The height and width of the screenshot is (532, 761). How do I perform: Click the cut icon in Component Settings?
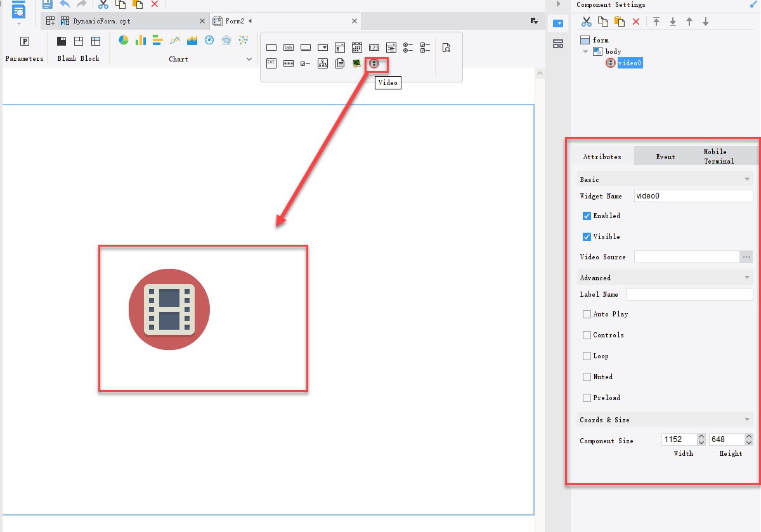click(x=587, y=22)
